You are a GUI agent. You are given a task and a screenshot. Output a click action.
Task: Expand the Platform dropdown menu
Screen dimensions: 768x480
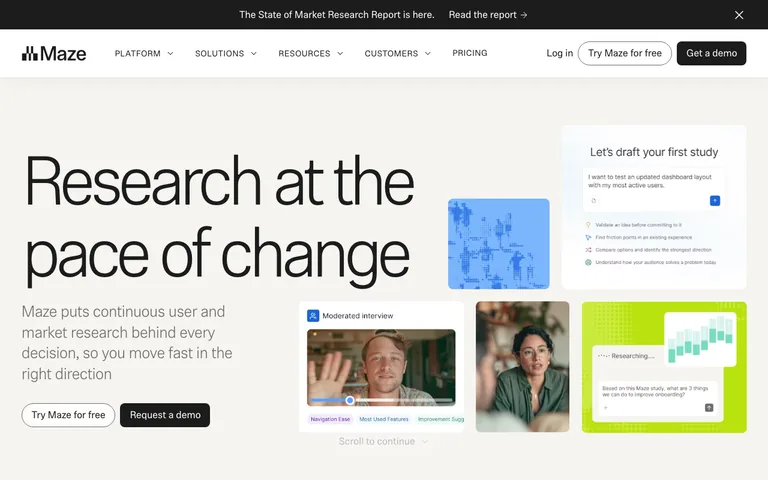(x=144, y=53)
